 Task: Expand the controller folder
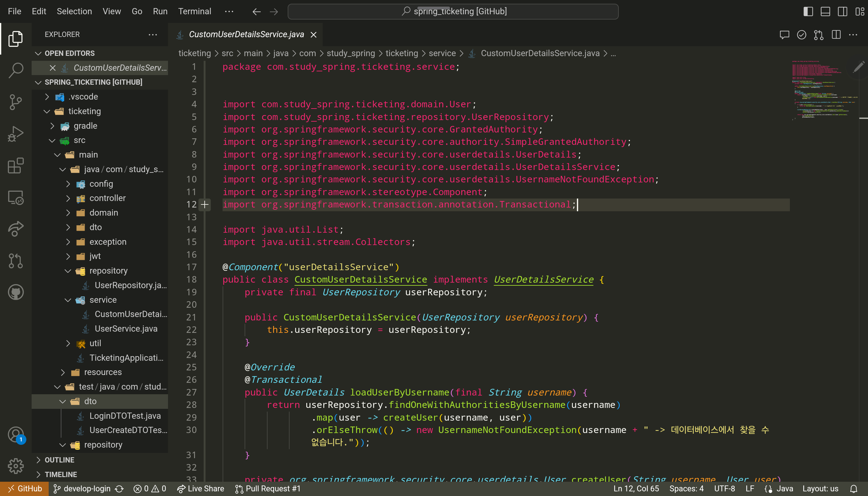(107, 198)
